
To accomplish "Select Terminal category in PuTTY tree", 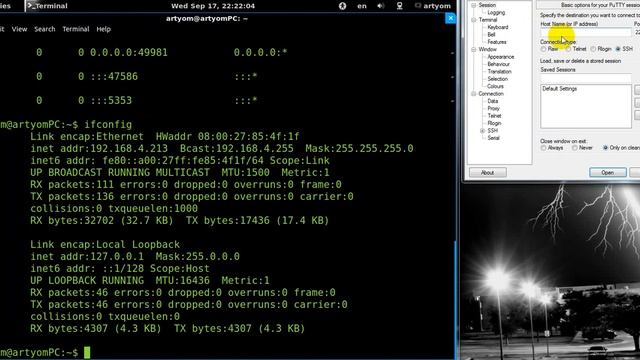I will (488, 20).
